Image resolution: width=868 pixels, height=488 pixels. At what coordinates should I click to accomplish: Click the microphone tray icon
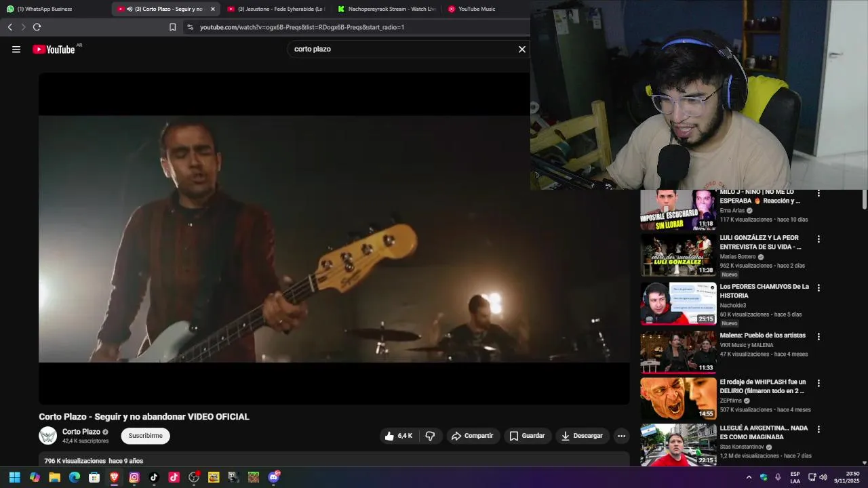tap(778, 477)
